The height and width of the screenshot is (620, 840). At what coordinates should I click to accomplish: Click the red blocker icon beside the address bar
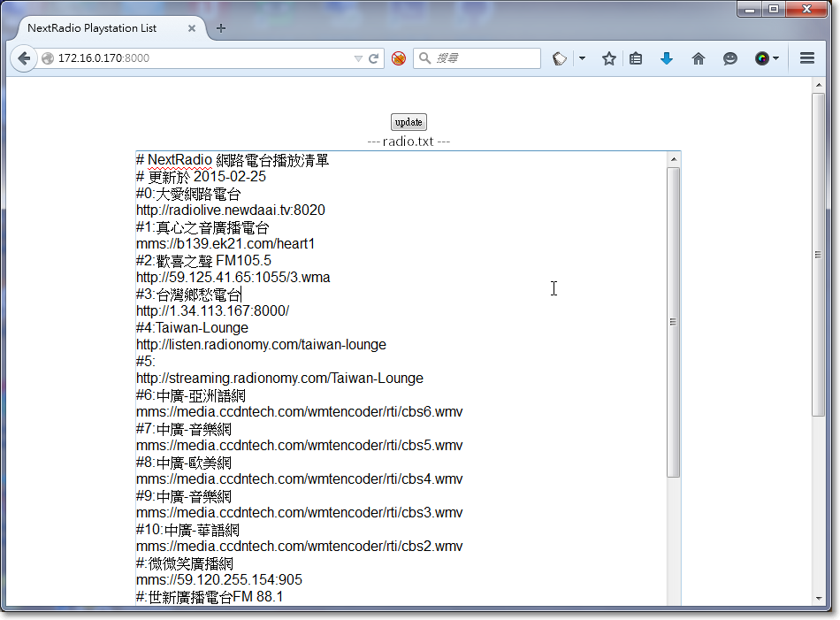point(399,58)
